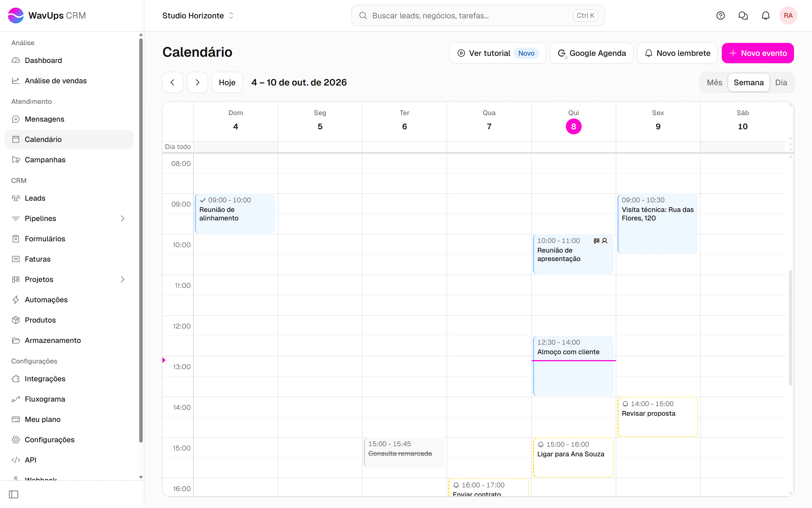This screenshot has width=812, height=508.
Task: Collapse sidebar with the panel icon
Action: (14, 494)
